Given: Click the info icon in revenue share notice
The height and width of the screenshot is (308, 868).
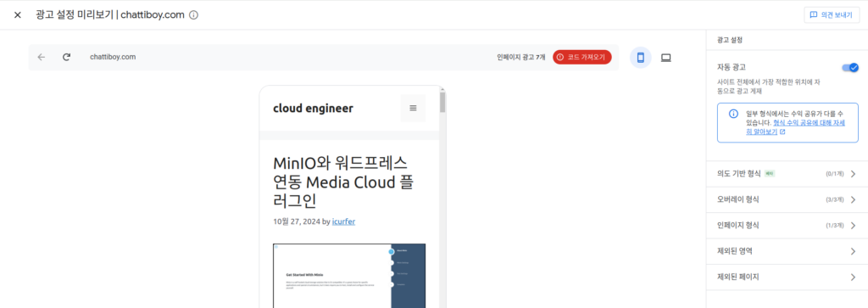Looking at the screenshot, I should point(733,114).
